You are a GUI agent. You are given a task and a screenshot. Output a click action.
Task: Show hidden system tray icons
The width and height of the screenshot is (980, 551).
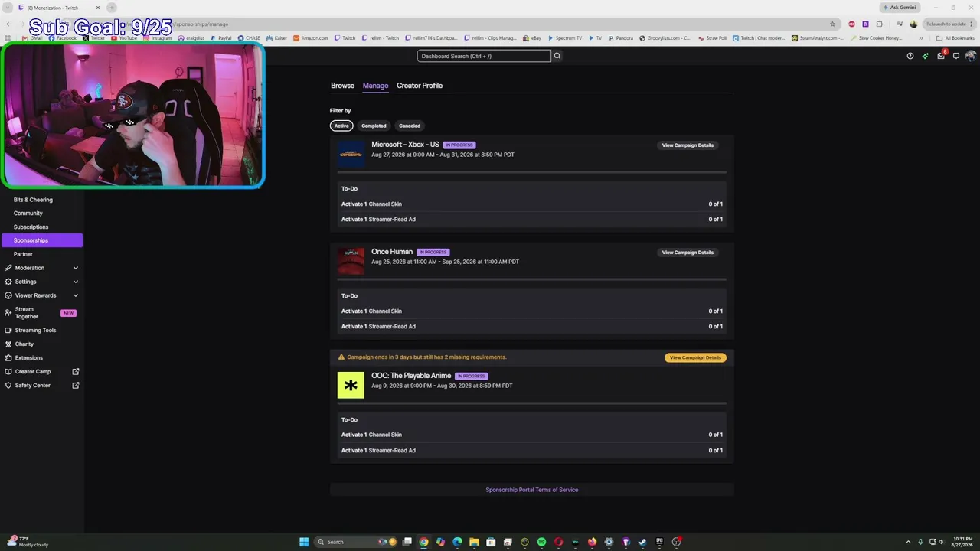(908, 542)
